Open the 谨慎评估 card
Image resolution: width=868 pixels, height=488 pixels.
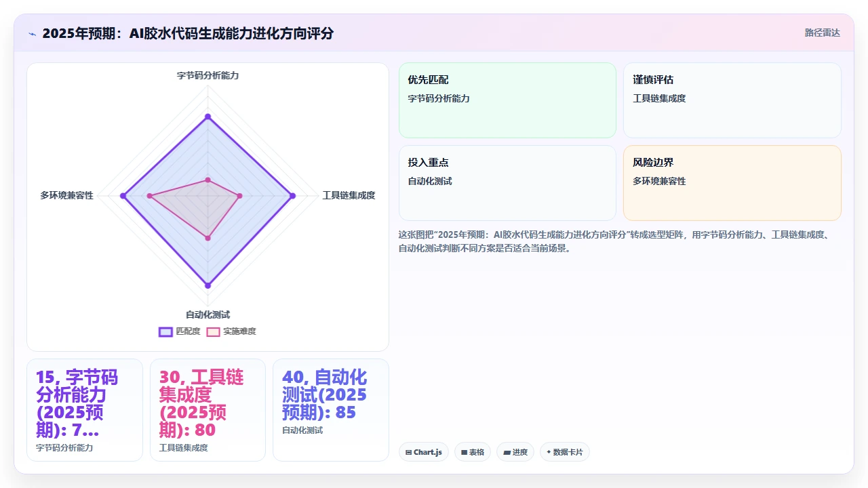coord(732,100)
